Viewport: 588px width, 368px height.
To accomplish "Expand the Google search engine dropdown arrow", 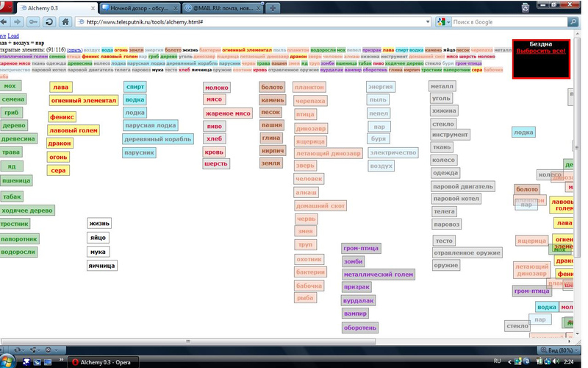I will point(448,22).
